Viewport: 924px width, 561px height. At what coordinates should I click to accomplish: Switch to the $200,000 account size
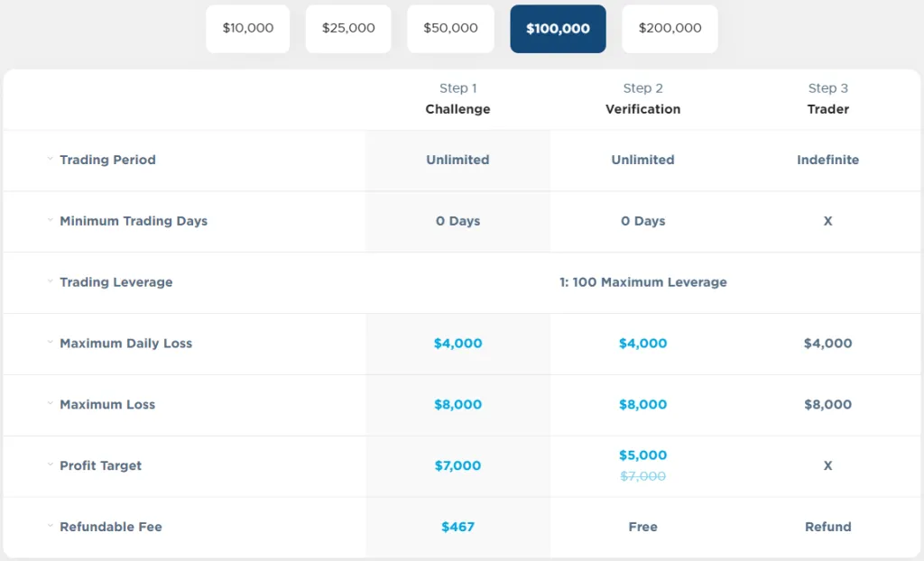[670, 28]
